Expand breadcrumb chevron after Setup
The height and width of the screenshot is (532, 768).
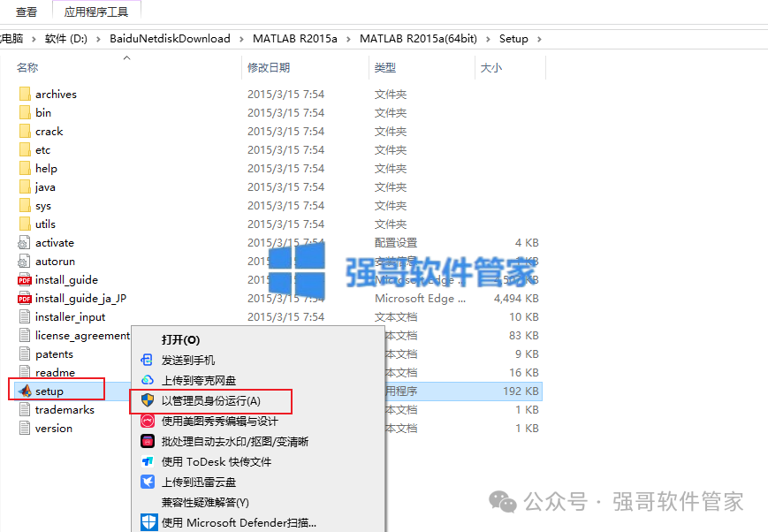coord(539,39)
